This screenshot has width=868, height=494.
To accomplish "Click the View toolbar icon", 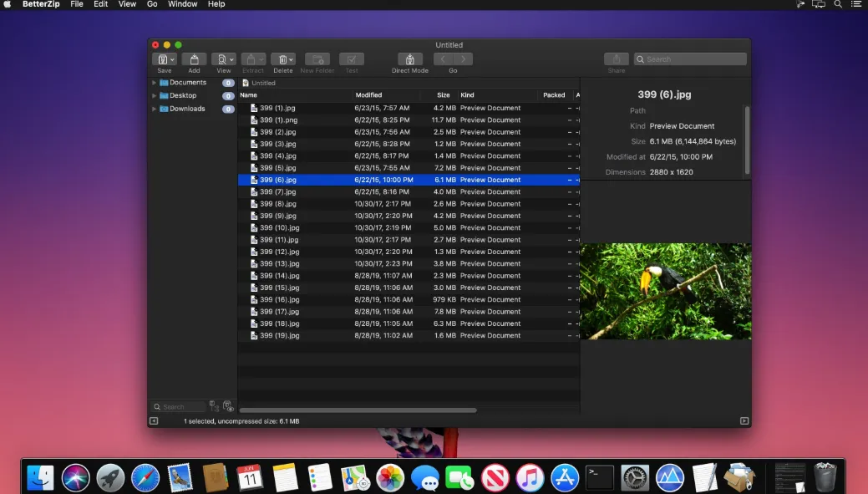I will pos(221,59).
